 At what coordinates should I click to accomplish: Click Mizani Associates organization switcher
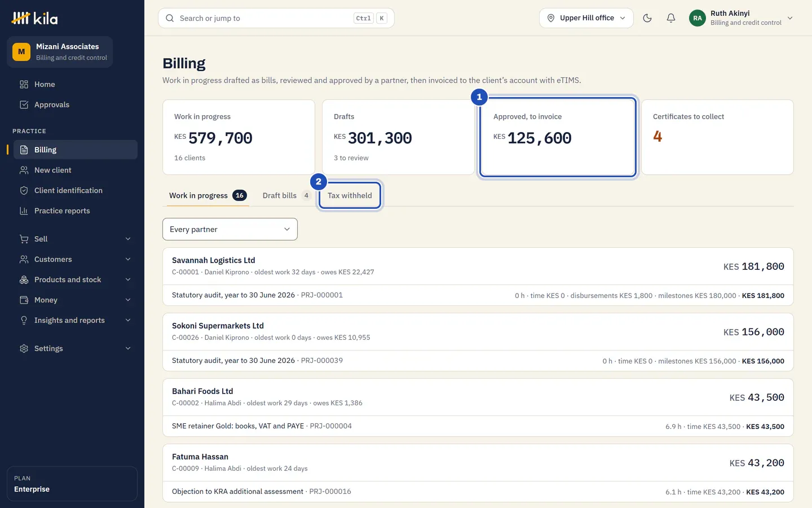(x=60, y=52)
